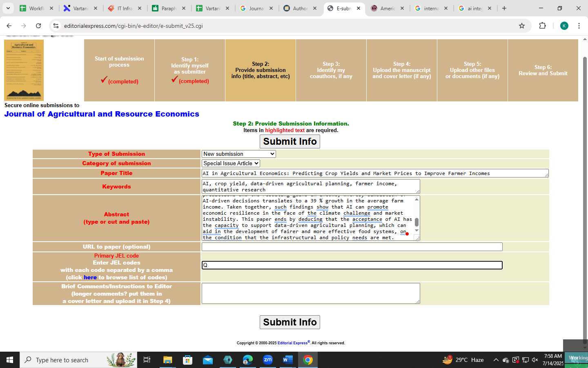
Task: Click the Step 2 Provide submission info header
Action: point(261,70)
